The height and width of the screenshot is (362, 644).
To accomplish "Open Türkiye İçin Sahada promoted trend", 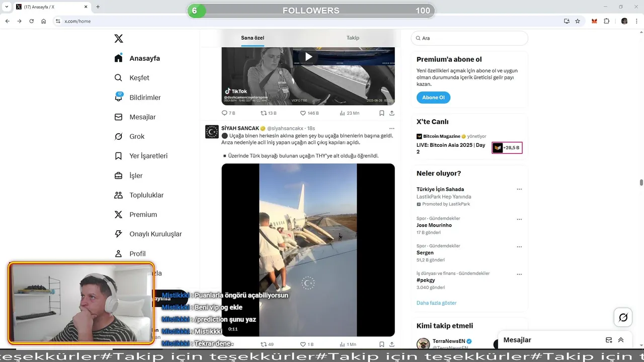I will (x=440, y=190).
